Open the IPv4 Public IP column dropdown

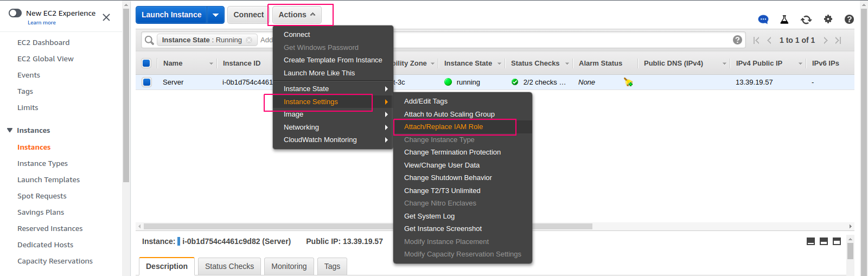click(800, 63)
